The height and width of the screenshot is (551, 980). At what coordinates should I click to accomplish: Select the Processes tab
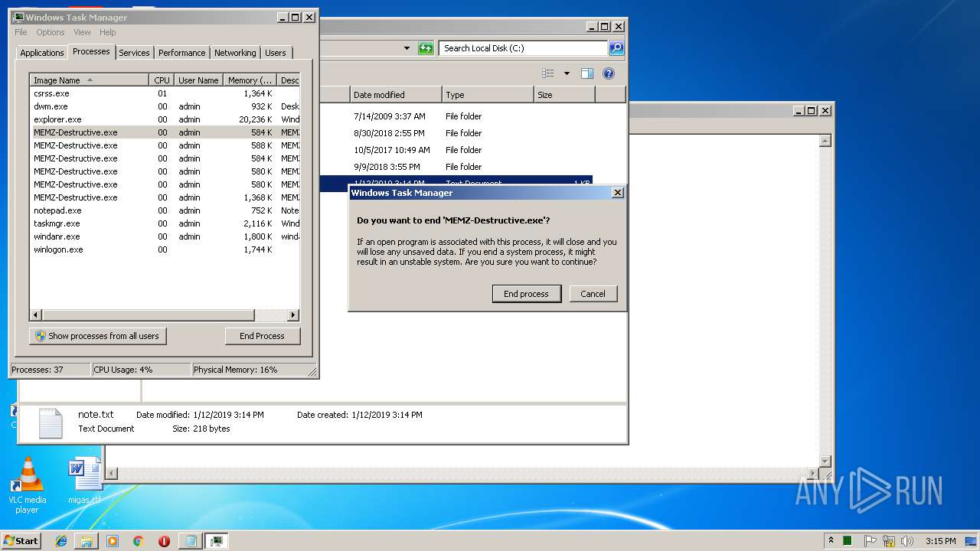click(x=91, y=51)
